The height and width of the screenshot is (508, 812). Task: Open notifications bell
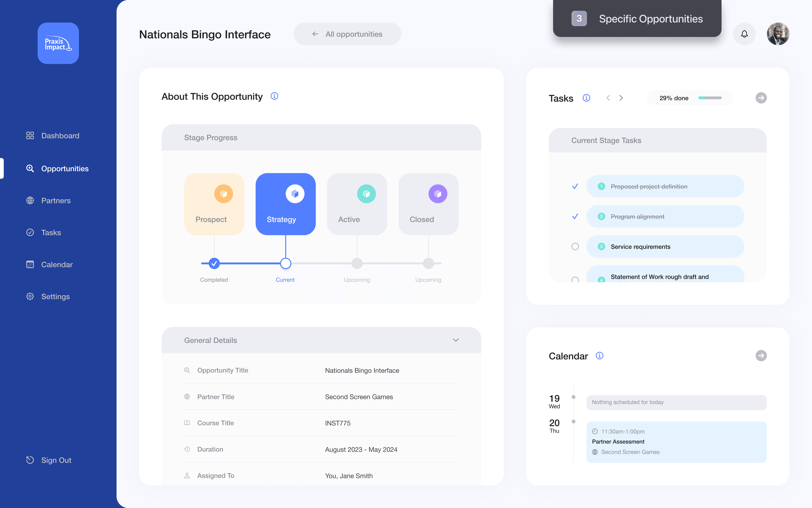[744, 34]
